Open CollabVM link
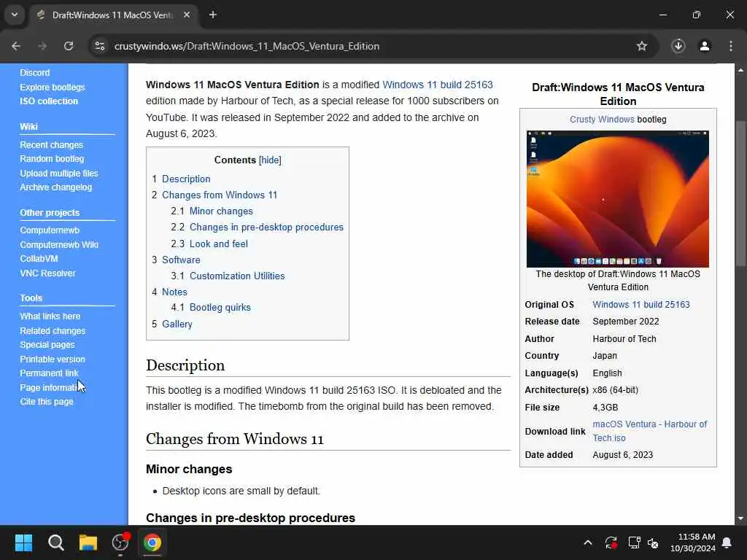 click(39, 259)
